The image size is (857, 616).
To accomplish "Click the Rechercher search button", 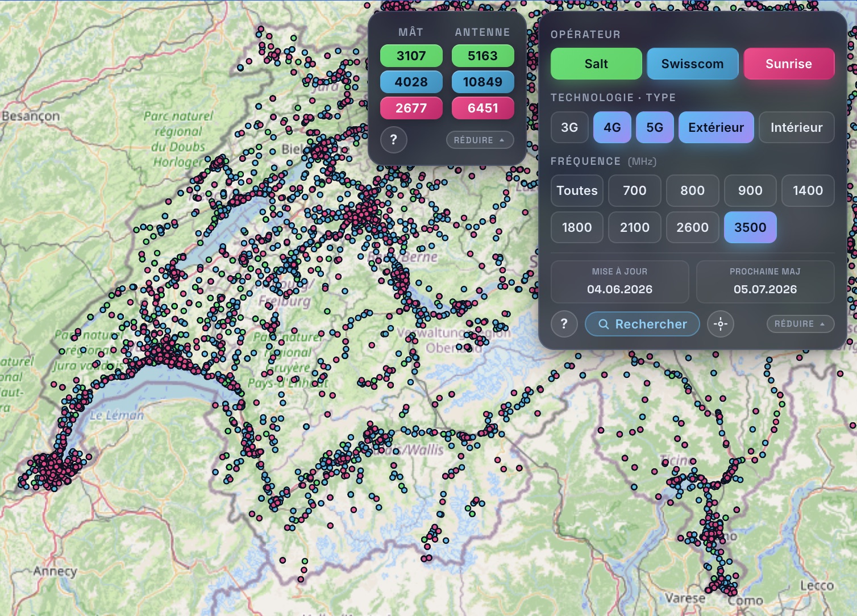I will click(x=642, y=324).
